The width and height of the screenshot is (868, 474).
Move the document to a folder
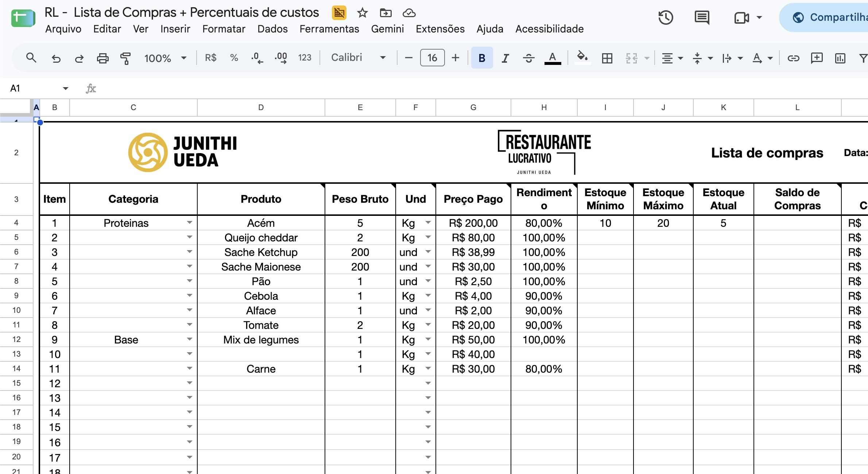(385, 13)
